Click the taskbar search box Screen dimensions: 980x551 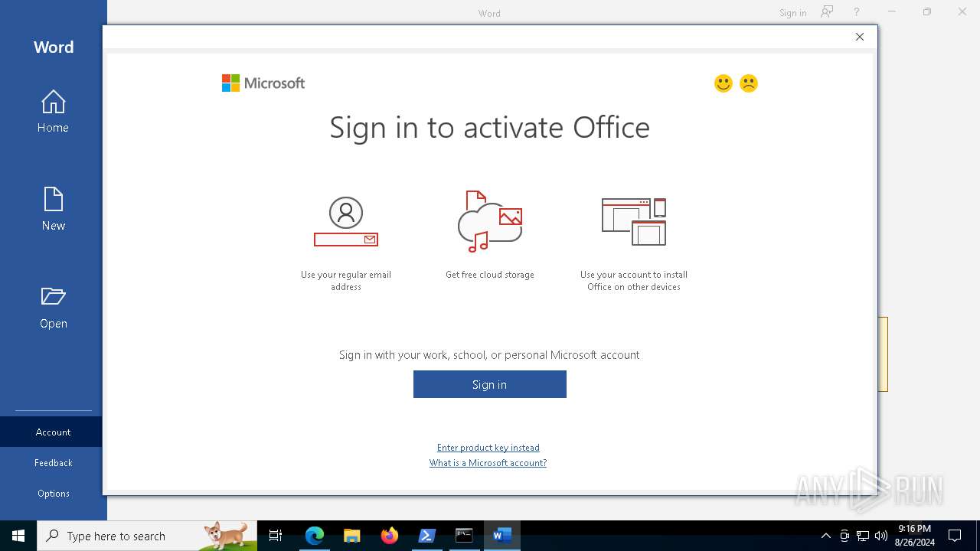(x=147, y=536)
